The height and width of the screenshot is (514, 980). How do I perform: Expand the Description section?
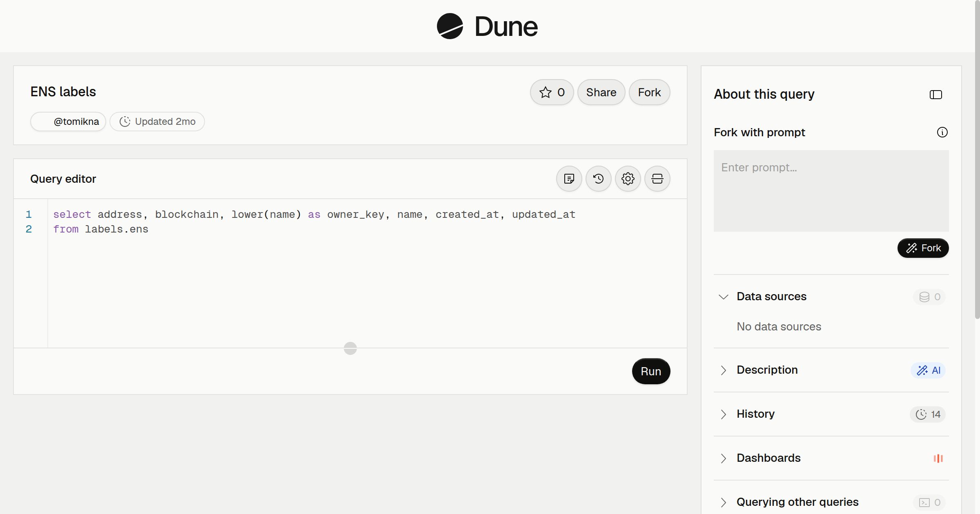tap(723, 370)
